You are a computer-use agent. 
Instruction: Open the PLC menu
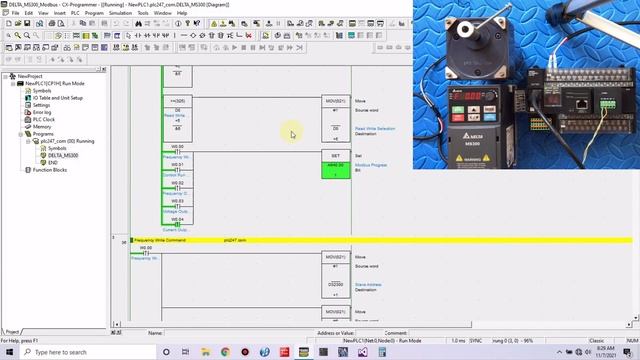tap(75, 13)
